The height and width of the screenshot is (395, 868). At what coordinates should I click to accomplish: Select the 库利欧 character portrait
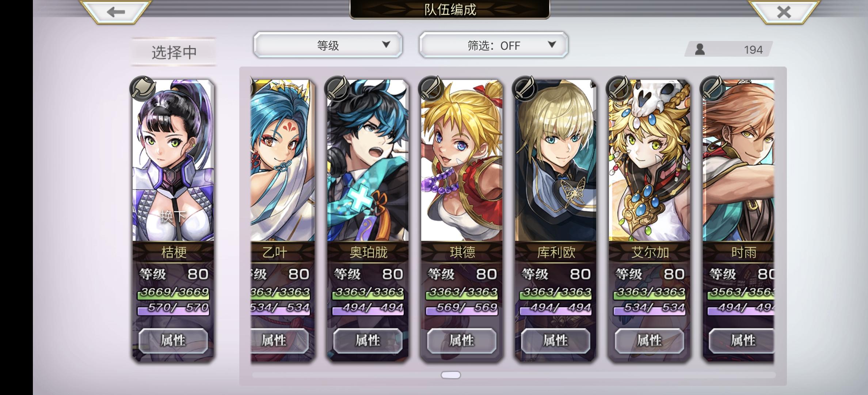click(556, 161)
